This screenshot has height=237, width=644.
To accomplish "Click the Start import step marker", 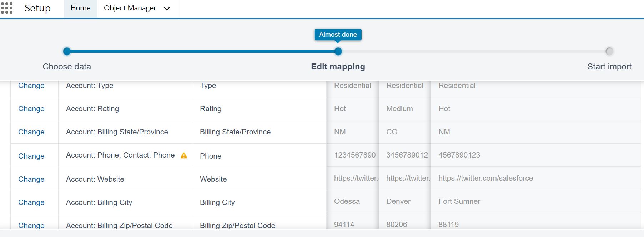I will tap(609, 51).
